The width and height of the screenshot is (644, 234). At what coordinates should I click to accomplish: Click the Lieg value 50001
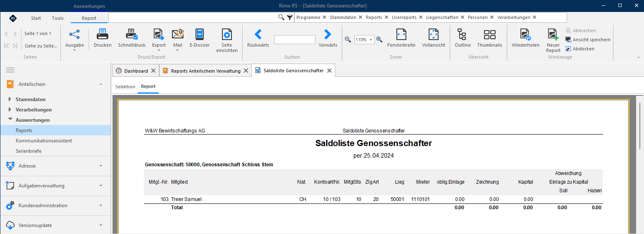(x=397, y=199)
